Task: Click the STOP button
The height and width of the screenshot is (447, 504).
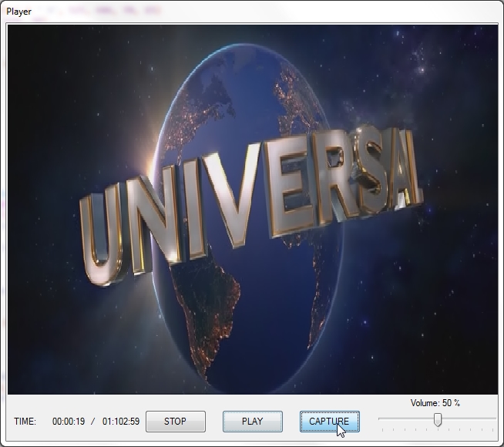Action: 176,422
